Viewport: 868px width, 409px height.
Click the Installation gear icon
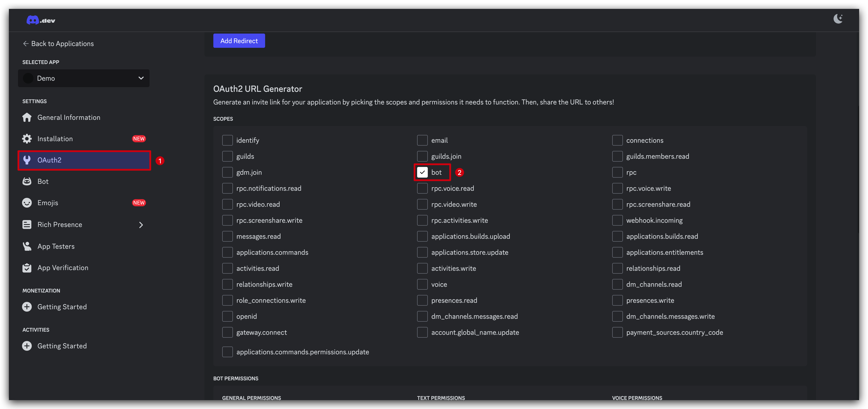tap(27, 138)
